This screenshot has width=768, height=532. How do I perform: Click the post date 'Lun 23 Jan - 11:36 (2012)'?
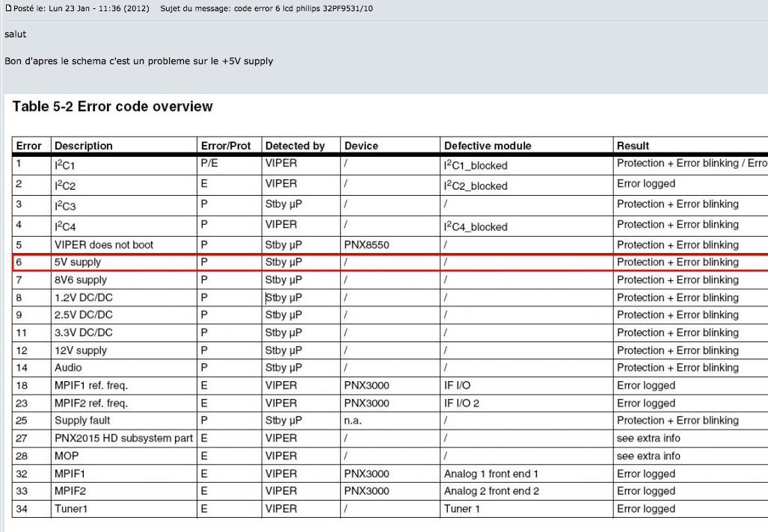click(x=99, y=8)
